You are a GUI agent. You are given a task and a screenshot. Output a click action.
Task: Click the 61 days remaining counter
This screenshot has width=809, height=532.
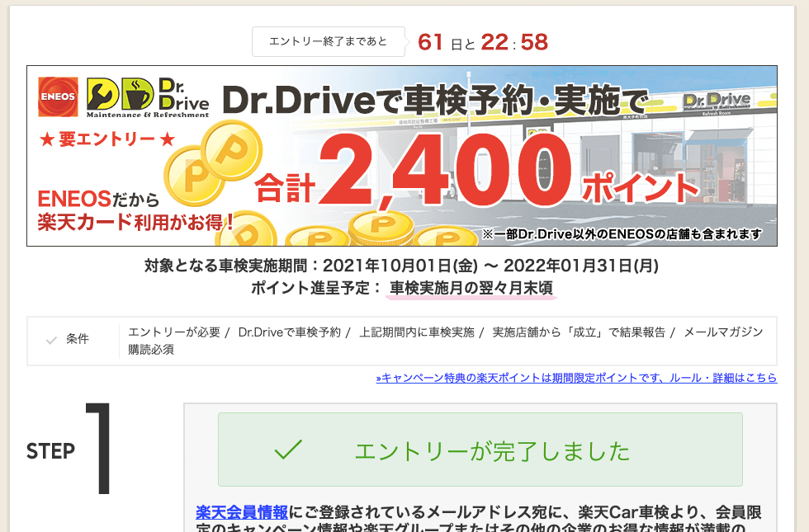[431, 42]
